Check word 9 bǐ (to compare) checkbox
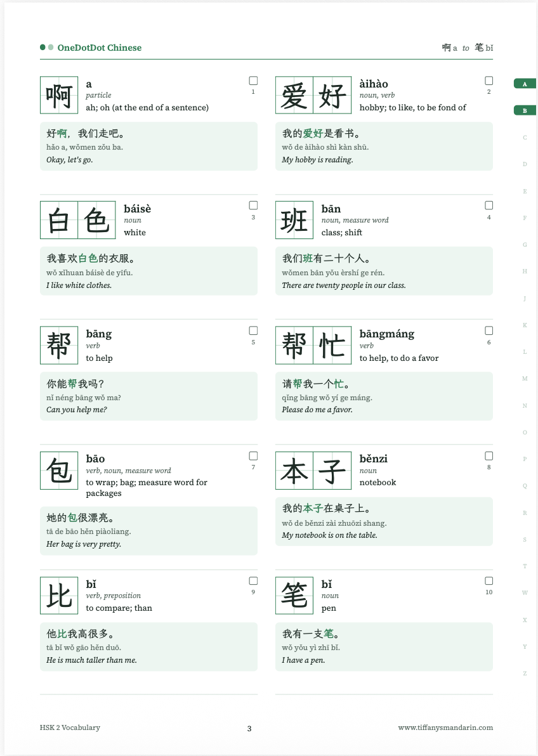Screen dimensions: 538x756 [253, 581]
